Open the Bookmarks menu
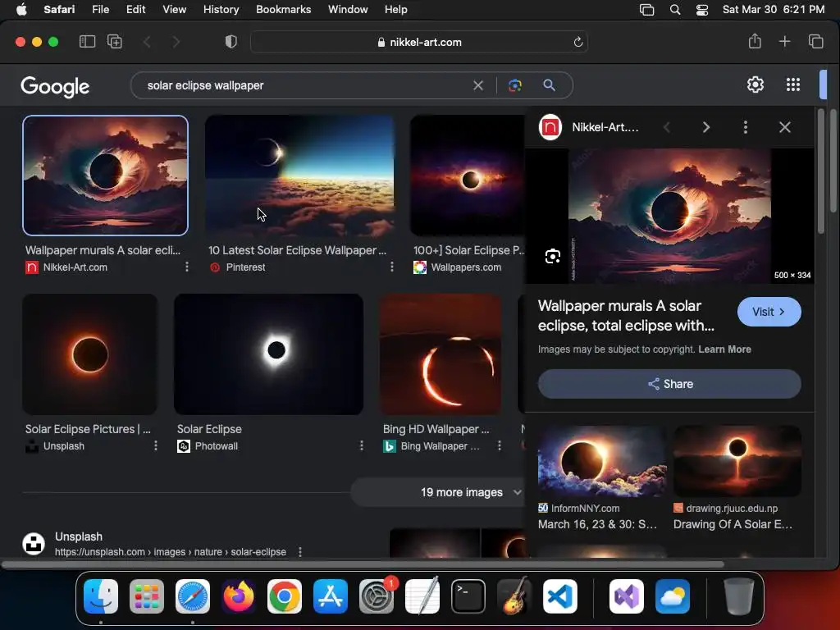Image resolution: width=840 pixels, height=630 pixels. (x=283, y=10)
